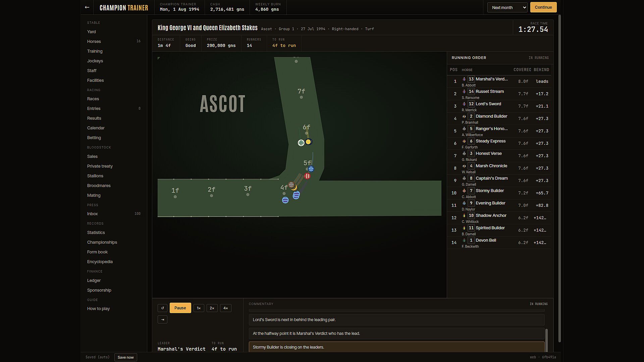The width and height of the screenshot is (644, 362).
Task: Select Russet Stream in running order
Action: 499,94
